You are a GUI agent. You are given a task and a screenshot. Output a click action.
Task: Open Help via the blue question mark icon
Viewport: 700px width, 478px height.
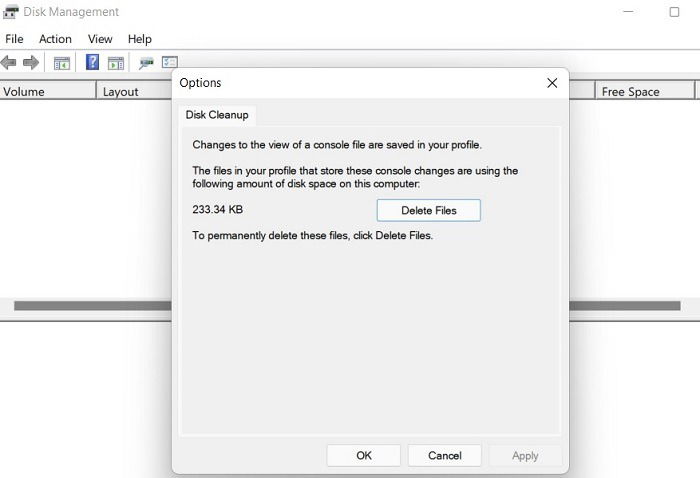(x=92, y=62)
